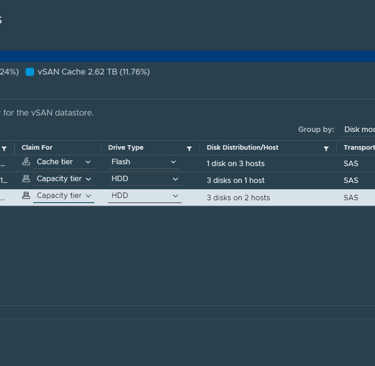The height and width of the screenshot is (366, 375).
Task: Click the capacity tier icon in second row
Action: 26,179
